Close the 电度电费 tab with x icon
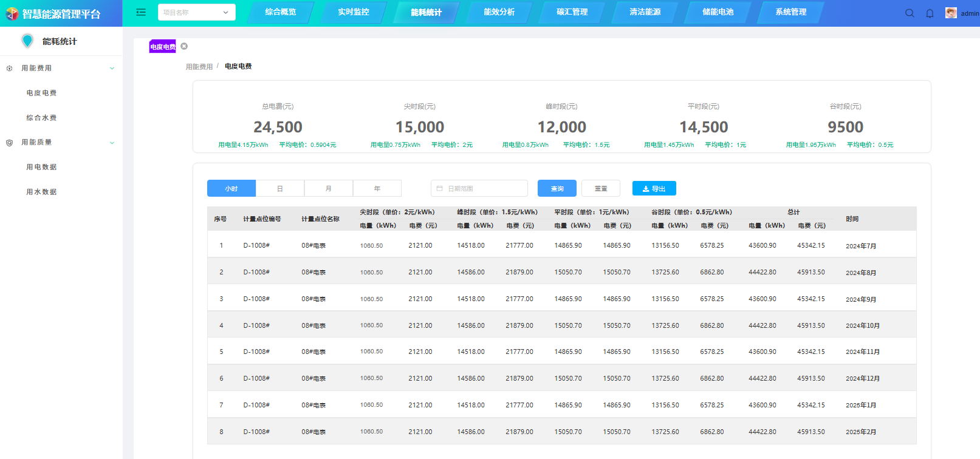 tap(184, 46)
